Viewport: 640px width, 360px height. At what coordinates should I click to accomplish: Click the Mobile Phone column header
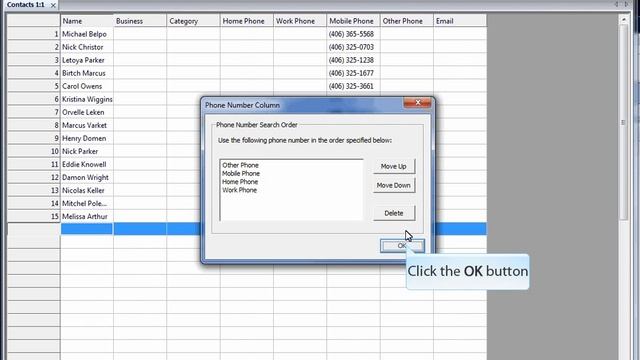click(353, 21)
